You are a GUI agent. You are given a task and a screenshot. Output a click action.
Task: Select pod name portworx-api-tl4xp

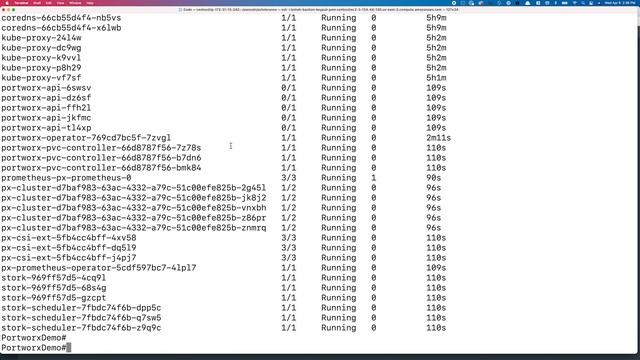pos(46,128)
